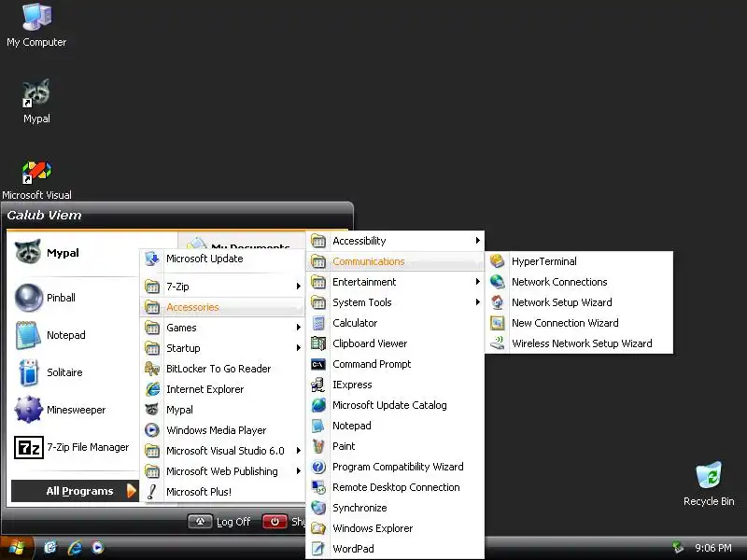Launch Microsoft Plus! entry
This screenshot has width=747, height=560.
(222, 492)
